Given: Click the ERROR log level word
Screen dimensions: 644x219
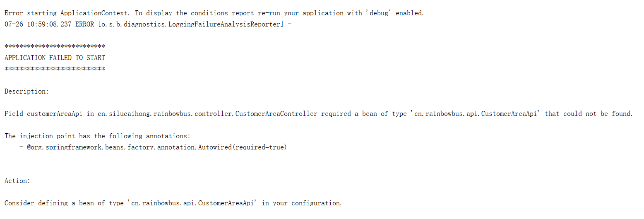Looking at the screenshot, I should click(x=84, y=24).
